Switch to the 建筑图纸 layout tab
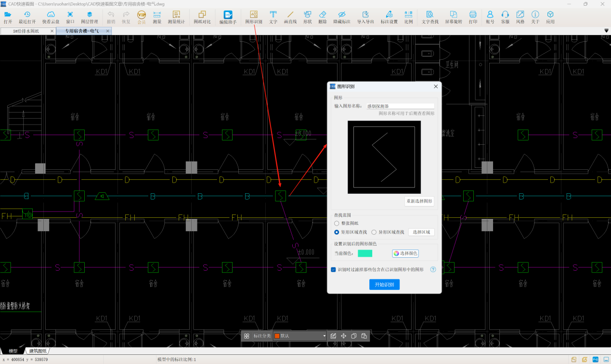 pos(38,351)
